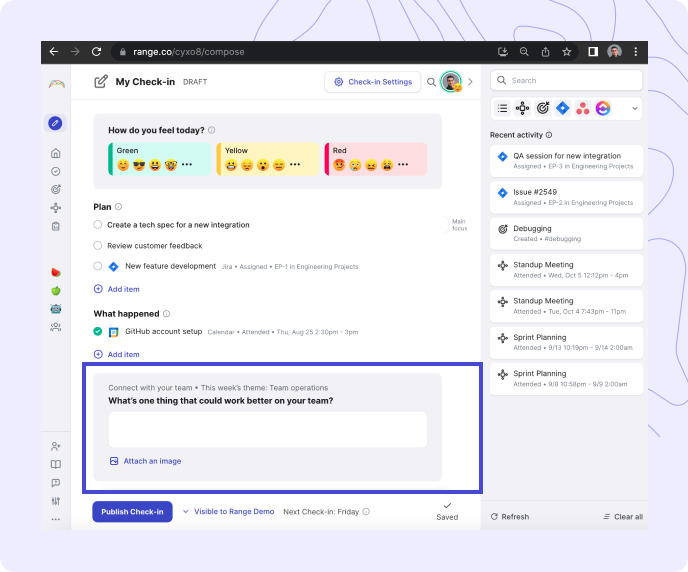Click the info icon beside Next Check-in Friday
This screenshot has height=572, width=688.
click(x=366, y=511)
